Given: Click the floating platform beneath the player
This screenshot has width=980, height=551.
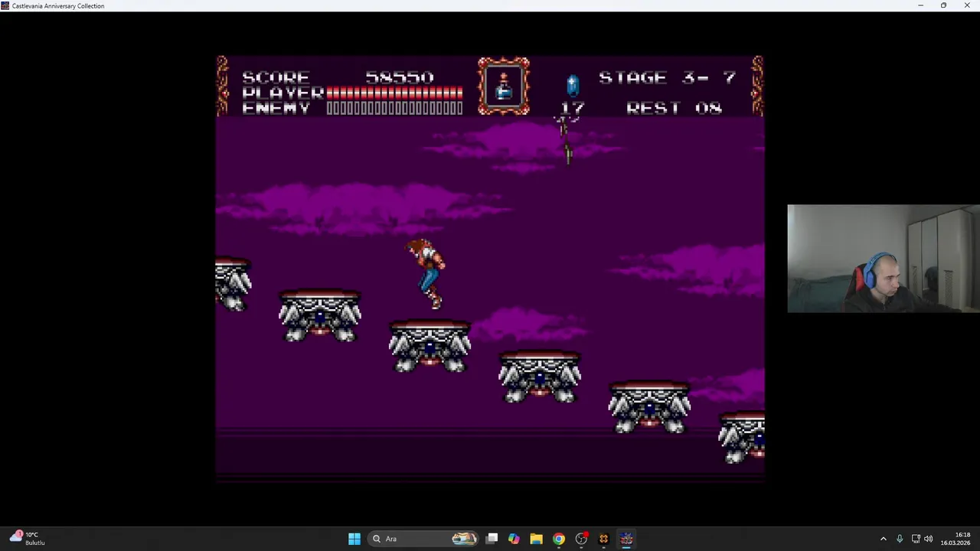Looking at the screenshot, I should [x=430, y=347].
